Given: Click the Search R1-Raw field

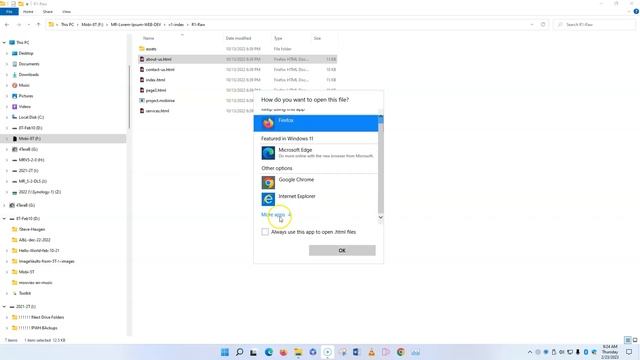Looking at the screenshot, I should pyautogui.click(x=595, y=25).
